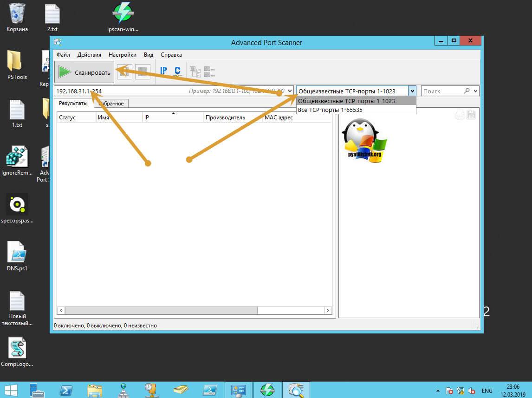Expand the Поиск search options arrow

coord(475,91)
